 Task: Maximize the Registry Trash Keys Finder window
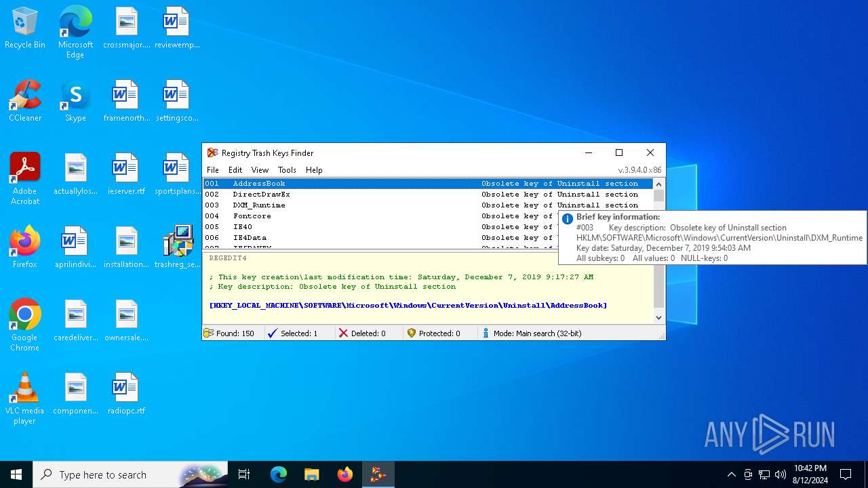(619, 153)
